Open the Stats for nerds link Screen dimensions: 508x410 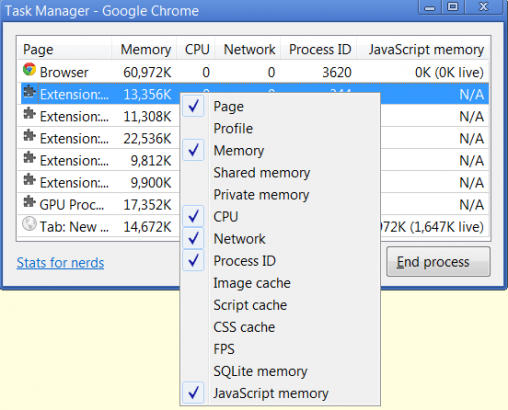pos(60,263)
